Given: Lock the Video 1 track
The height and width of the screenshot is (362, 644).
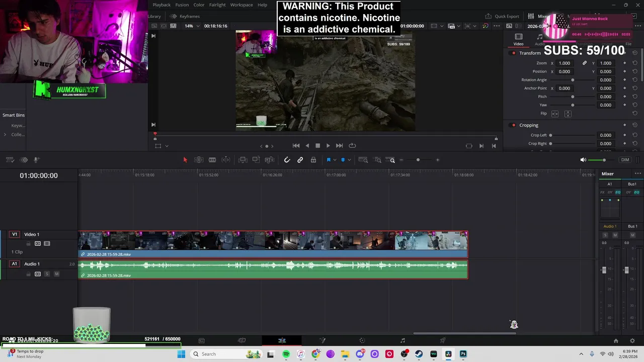Looking at the screenshot, I should 29,243.
